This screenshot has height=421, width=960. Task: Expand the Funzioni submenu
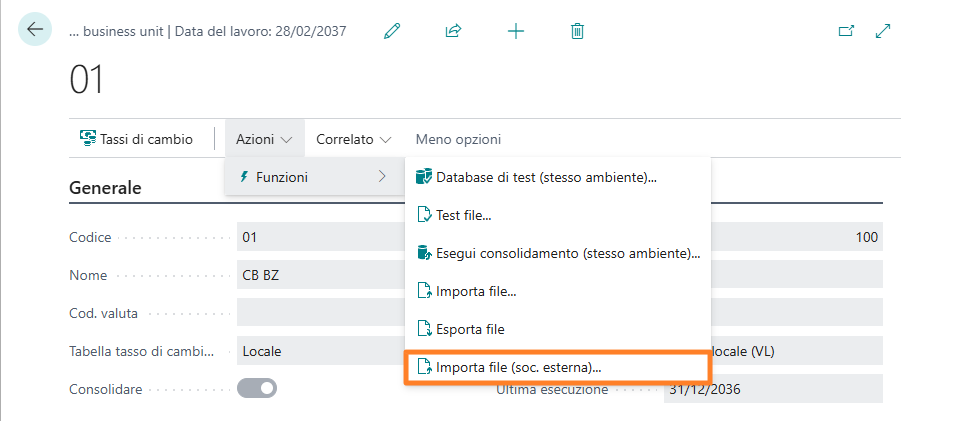(x=313, y=177)
